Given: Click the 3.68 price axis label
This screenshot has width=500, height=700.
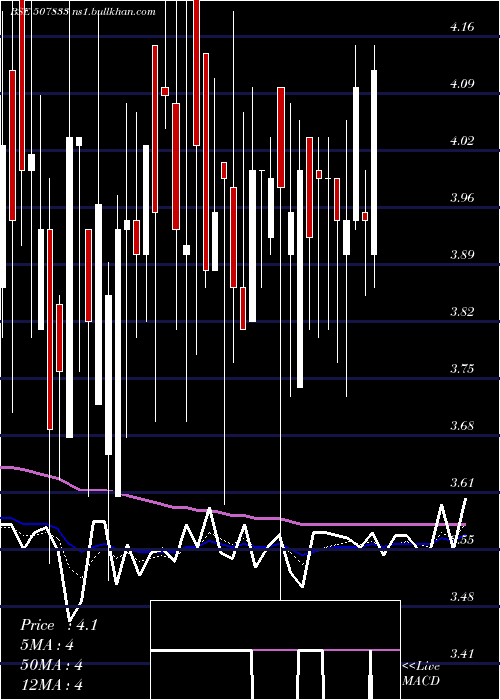Looking at the screenshot, I should click(462, 425).
